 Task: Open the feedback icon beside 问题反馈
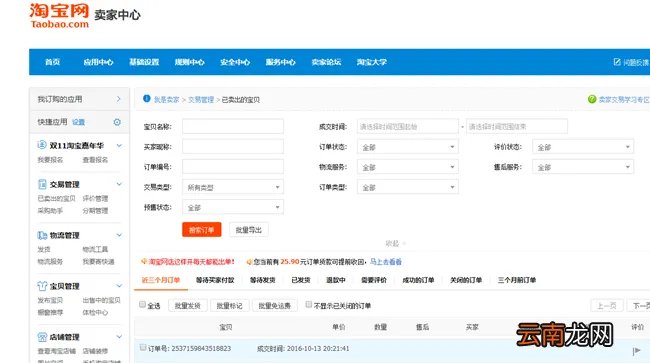pyautogui.click(x=617, y=62)
